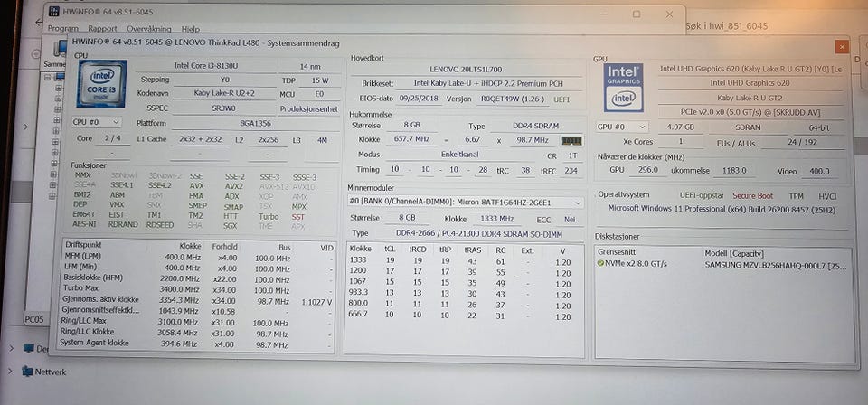This screenshot has height=405, width=868.
Task: Click the Intel Core i3-8130U name field
Action: coord(206,66)
